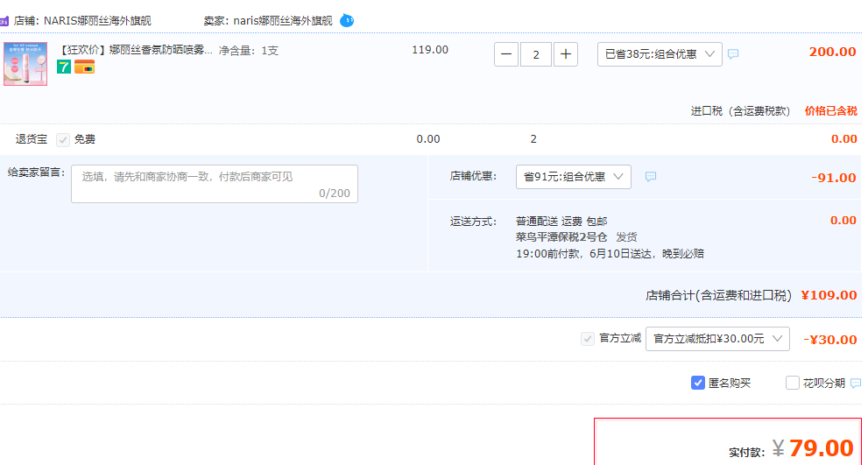Click the final payment amount ¥79.00
This screenshot has height=465, width=868.
(813, 448)
